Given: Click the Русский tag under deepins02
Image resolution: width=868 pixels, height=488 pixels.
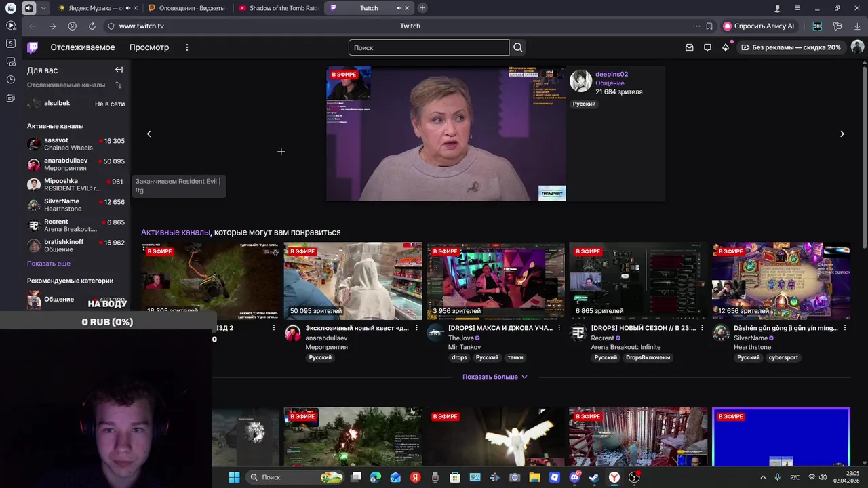Looking at the screenshot, I should click(584, 104).
